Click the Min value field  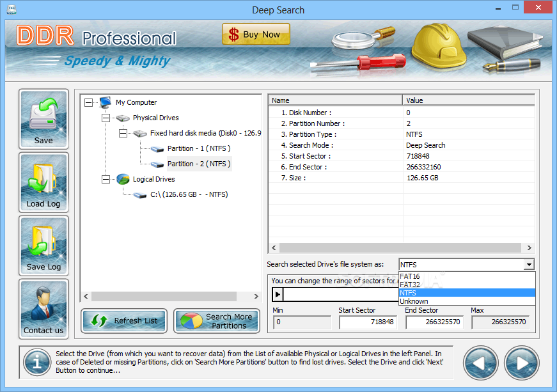pos(302,322)
